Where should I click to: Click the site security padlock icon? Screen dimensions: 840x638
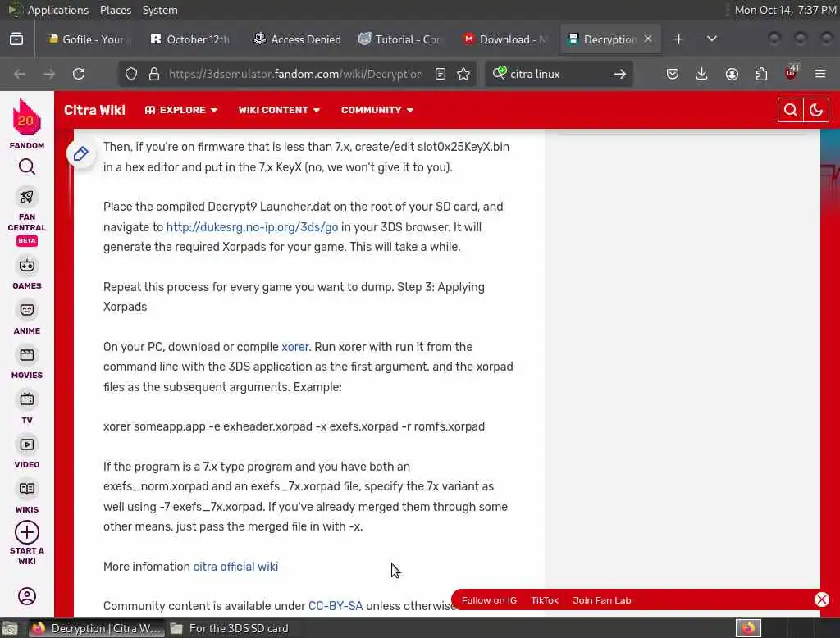pyautogui.click(x=153, y=74)
